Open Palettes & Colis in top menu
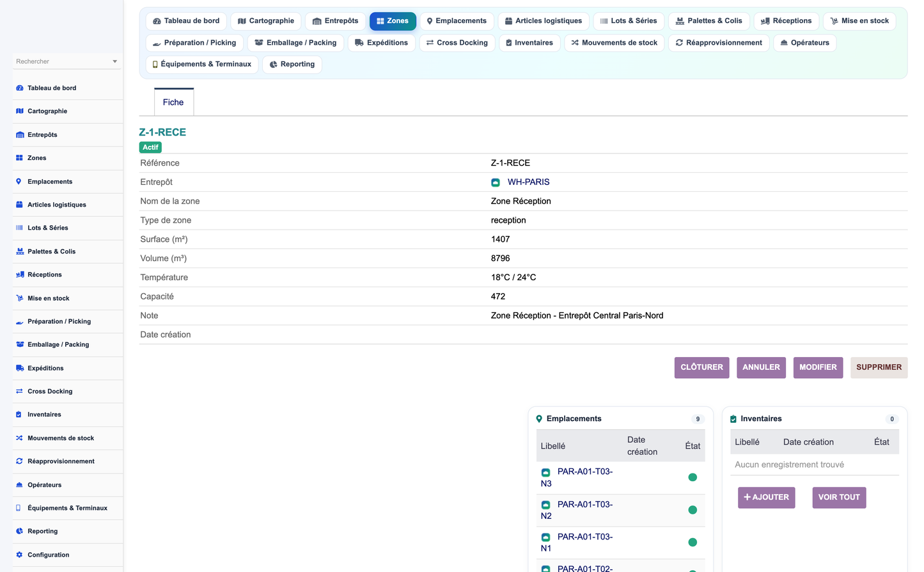Image resolution: width=924 pixels, height=572 pixels. (709, 21)
